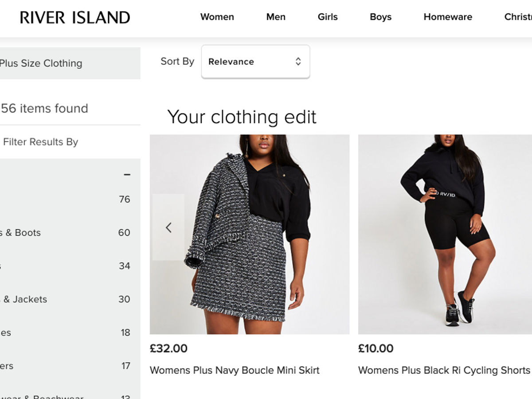Image resolution: width=532 pixels, height=399 pixels.
Task: Open the Men menu
Action: pos(275,17)
